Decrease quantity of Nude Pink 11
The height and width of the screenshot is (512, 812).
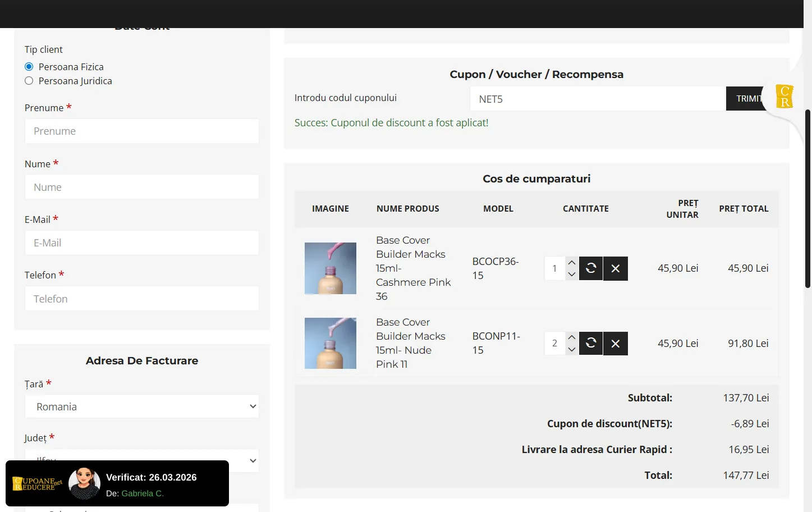(571, 349)
